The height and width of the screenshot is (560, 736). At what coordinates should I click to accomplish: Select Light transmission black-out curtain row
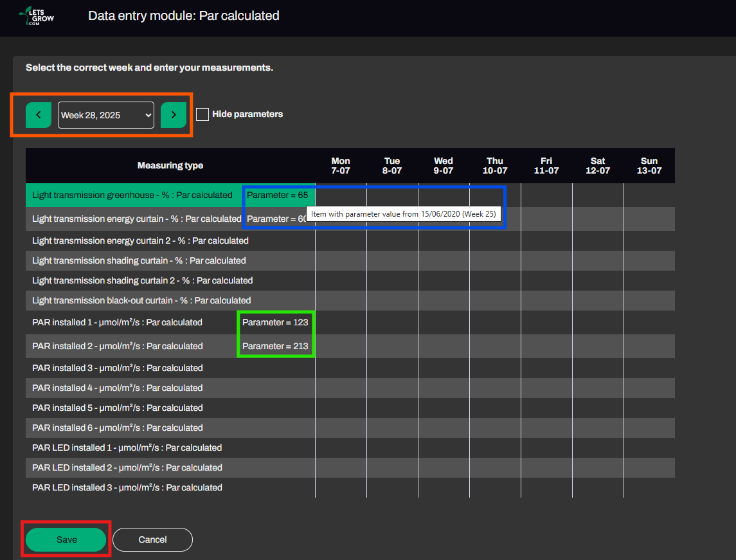(141, 300)
